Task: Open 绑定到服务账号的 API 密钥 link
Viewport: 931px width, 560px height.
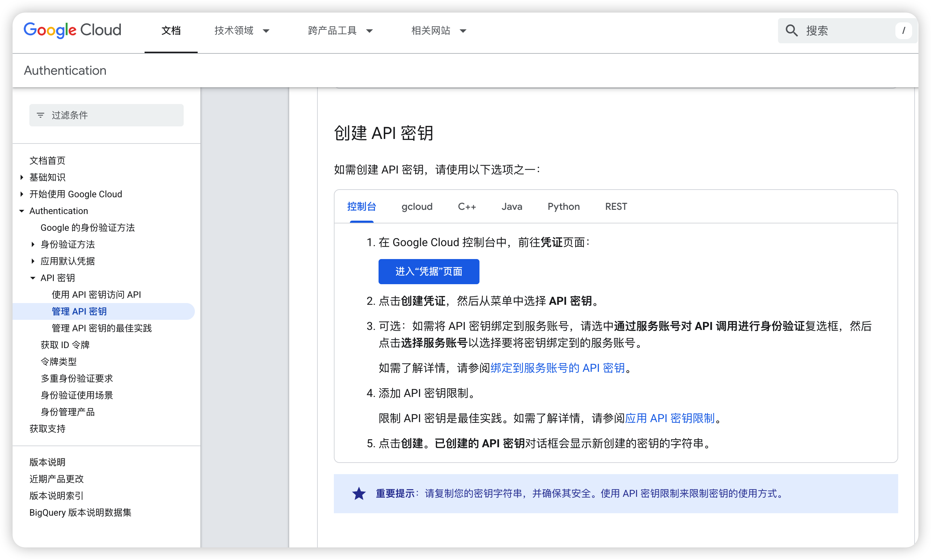Action: tap(557, 368)
